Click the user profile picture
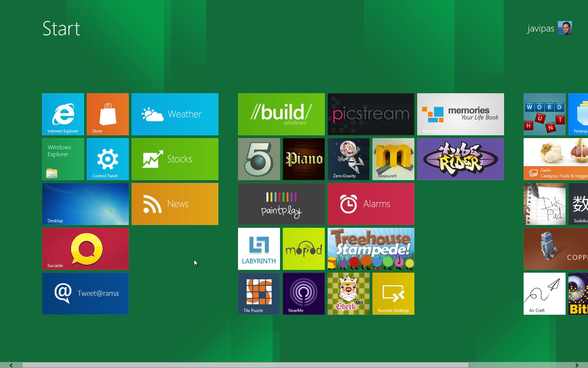The height and width of the screenshot is (368, 588). [565, 28]
